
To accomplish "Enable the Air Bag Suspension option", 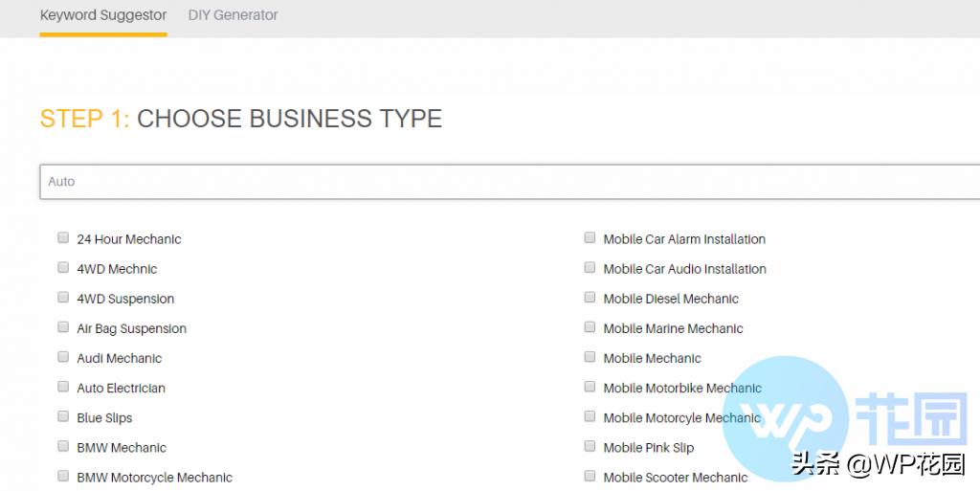I will pos(63,327).
